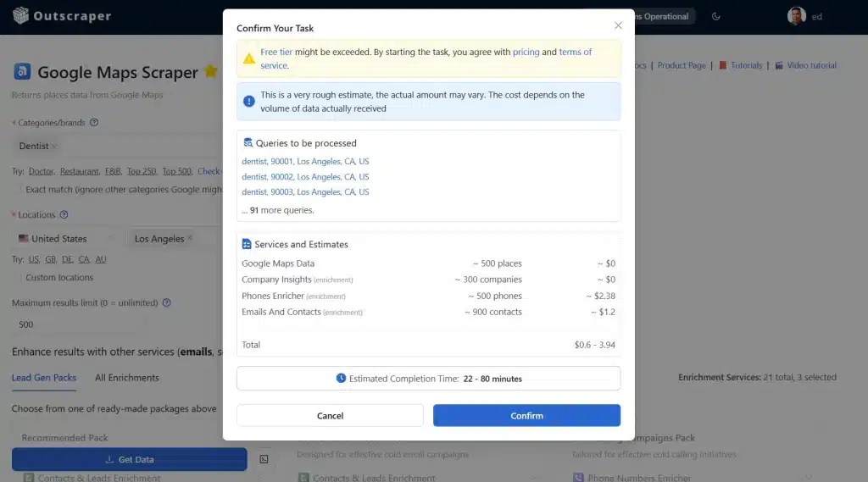The image size is (868, 482).
Task: Expand the Phone Numbers Enricher chevron
Action: pos(808,476)
